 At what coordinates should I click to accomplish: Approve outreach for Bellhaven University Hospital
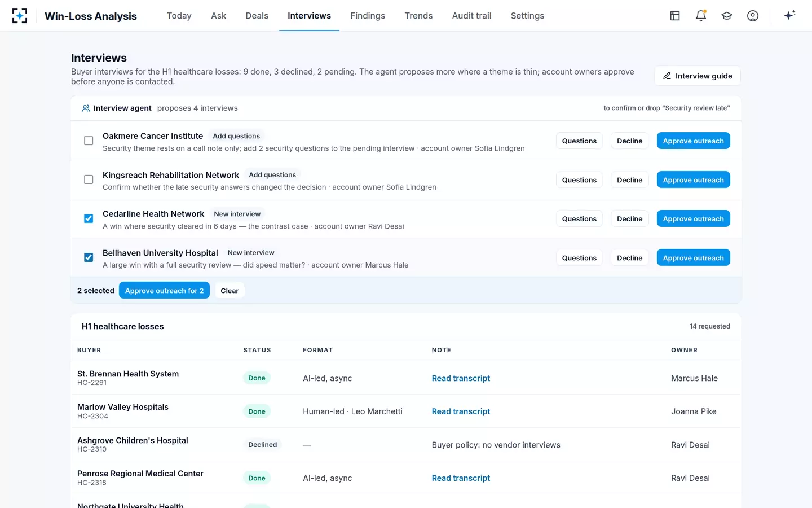point(694,257)
